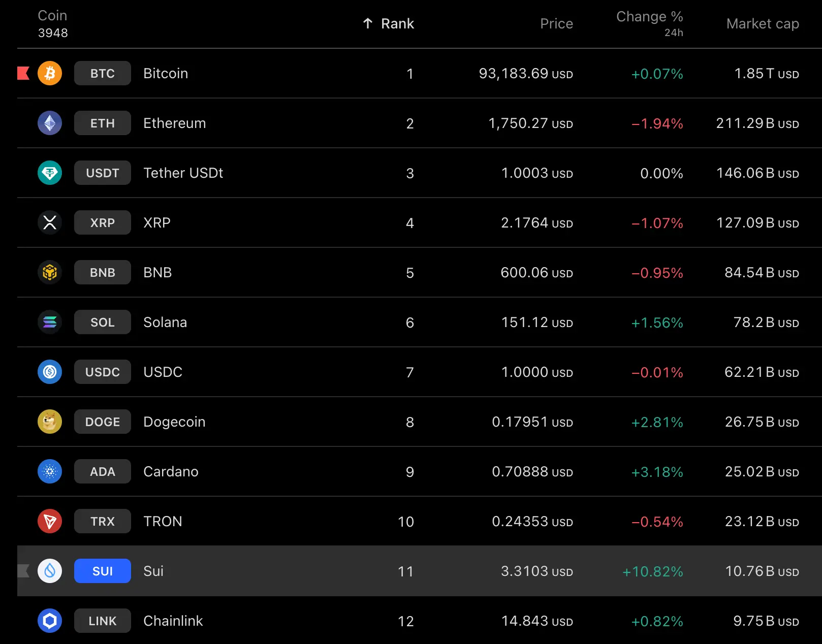The height and width of the screenshot is (644, 822).
Task: Click the Cardano logo icon
Action: (x=50, y=471)
